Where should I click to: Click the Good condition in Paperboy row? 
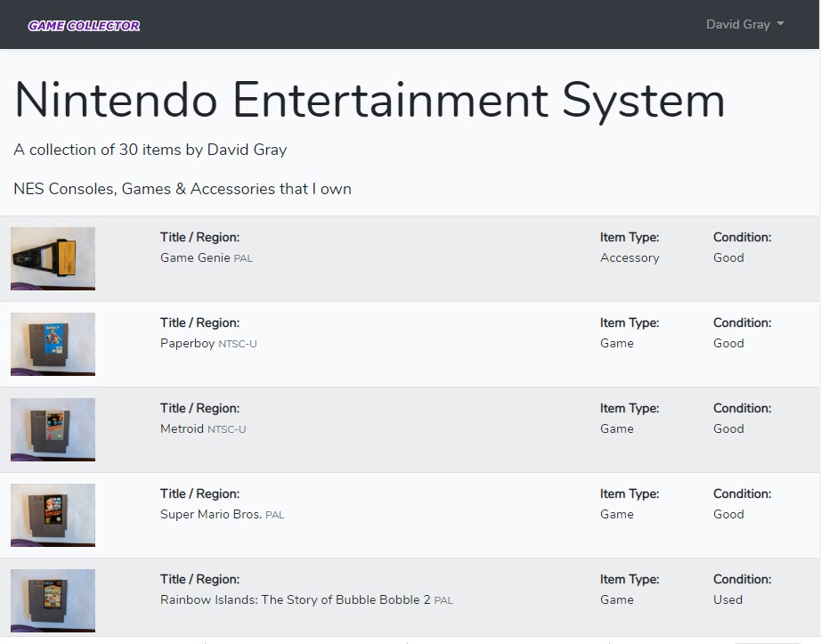click(728, 344)
